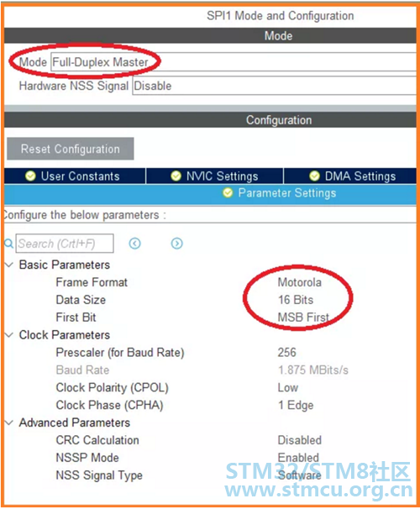Click the Clock Parameters heading text
The width and height of the screenshot is (420, 509).
tap(65, 335)
